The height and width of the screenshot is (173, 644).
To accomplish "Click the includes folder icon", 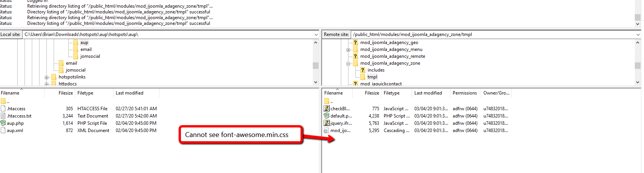I will pos(363,70).
